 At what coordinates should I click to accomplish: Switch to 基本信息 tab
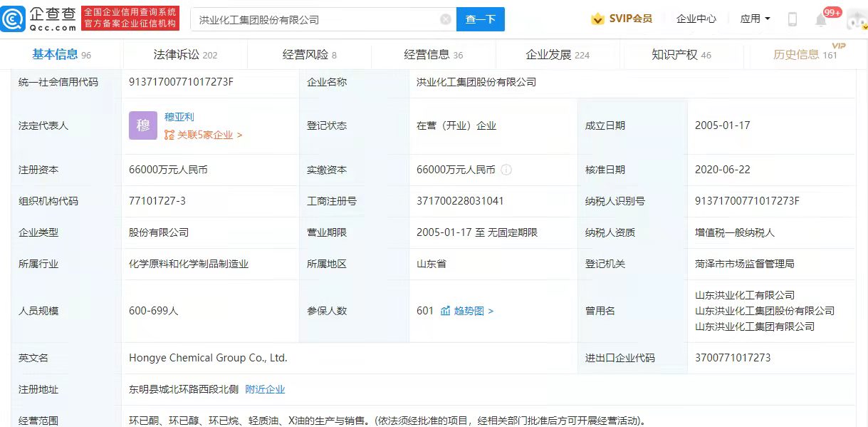tap(62, 54)
